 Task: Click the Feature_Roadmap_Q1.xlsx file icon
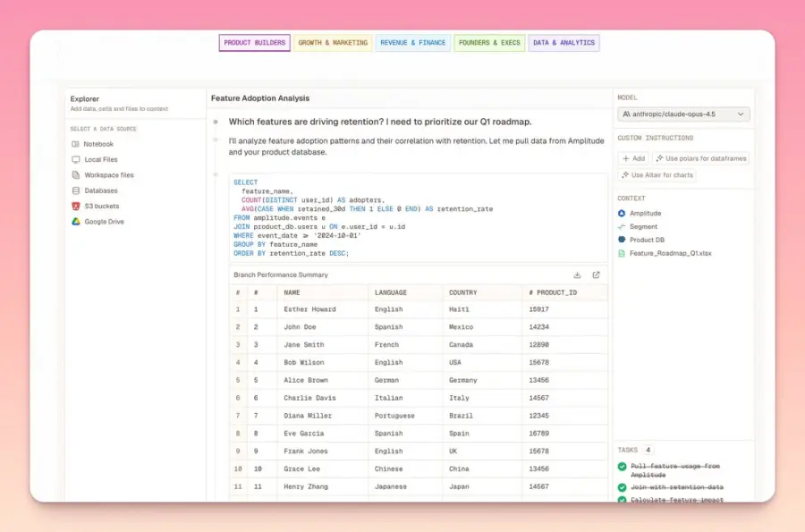click(622, 253)
